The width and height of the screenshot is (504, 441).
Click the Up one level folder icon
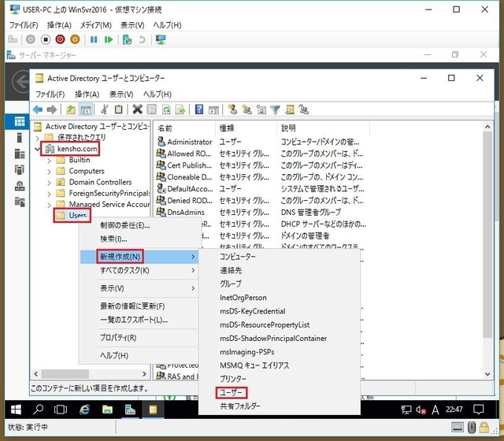71,109
